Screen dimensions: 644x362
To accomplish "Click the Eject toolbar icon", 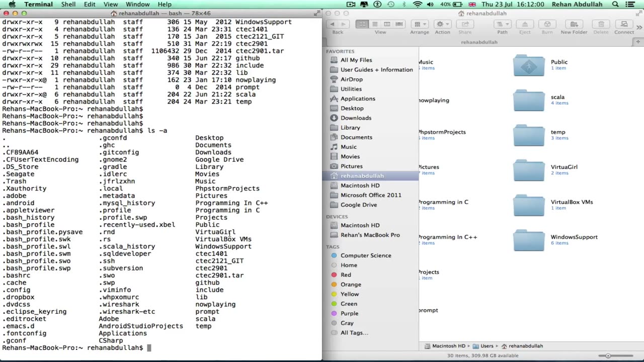I will tap(525, 24).
